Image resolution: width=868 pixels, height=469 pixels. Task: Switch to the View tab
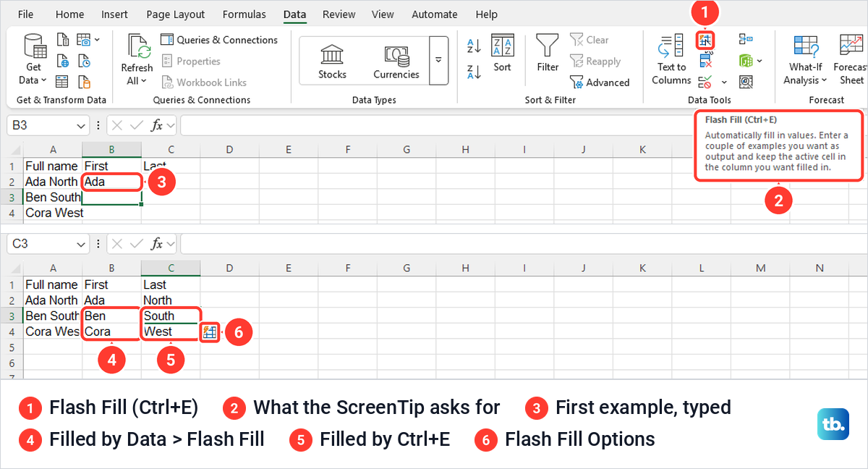383,14
